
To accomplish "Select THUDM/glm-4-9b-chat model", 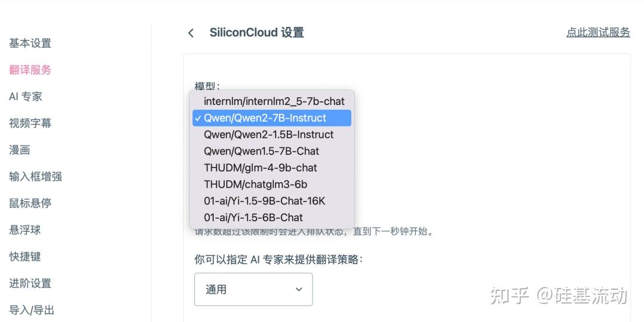I will pyautogui.click(x=260, y=168).
